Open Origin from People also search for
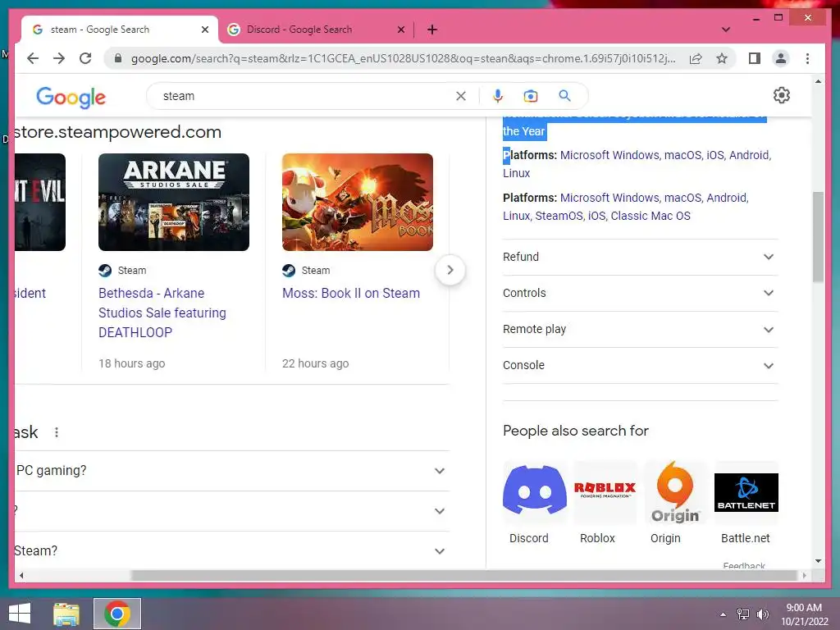Viewport: 840px width, 630px height. (675, 503)
